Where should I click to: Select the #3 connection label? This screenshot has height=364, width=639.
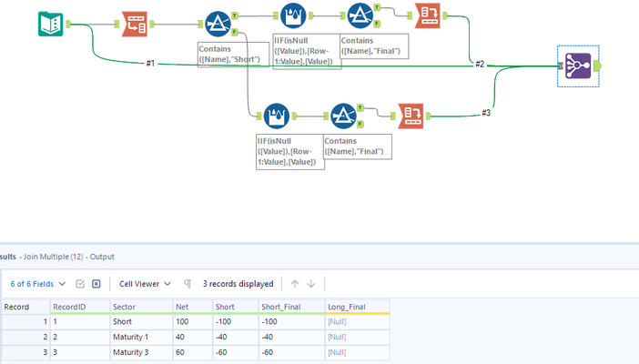pyautogui.click(x=486, y=113)
